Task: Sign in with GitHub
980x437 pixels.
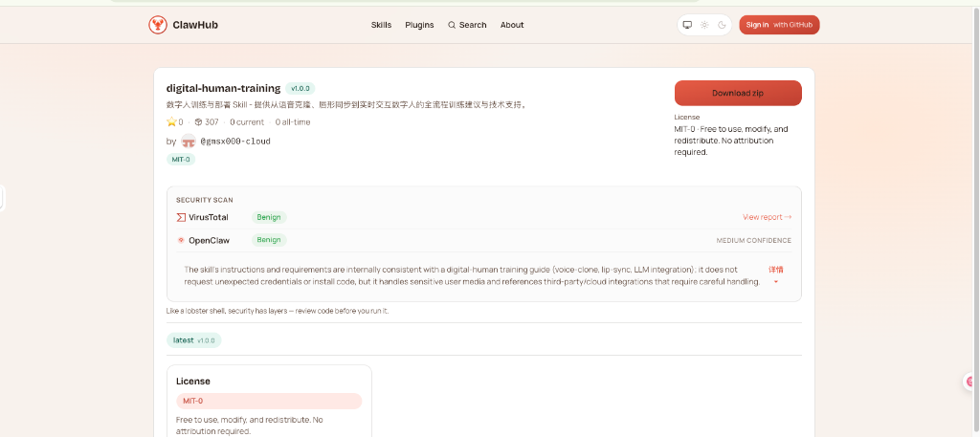Action: coord(779,25)
